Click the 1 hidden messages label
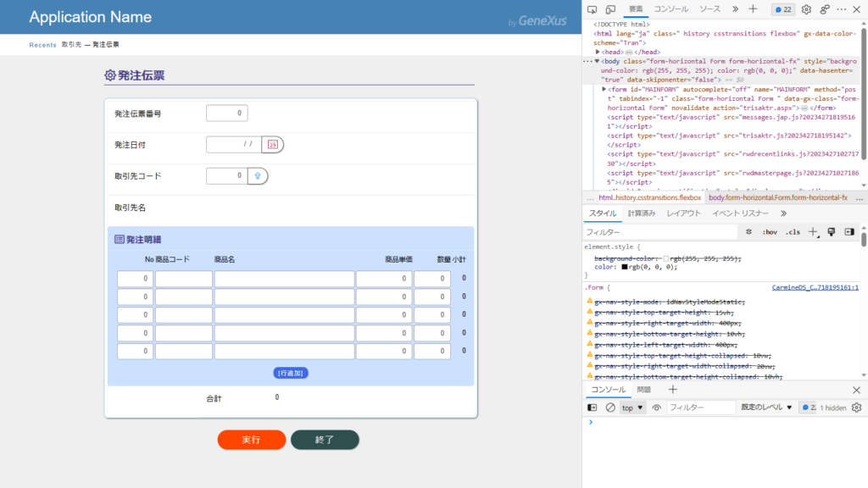This screenshot has width=868, height=488. tap(833, 408)
